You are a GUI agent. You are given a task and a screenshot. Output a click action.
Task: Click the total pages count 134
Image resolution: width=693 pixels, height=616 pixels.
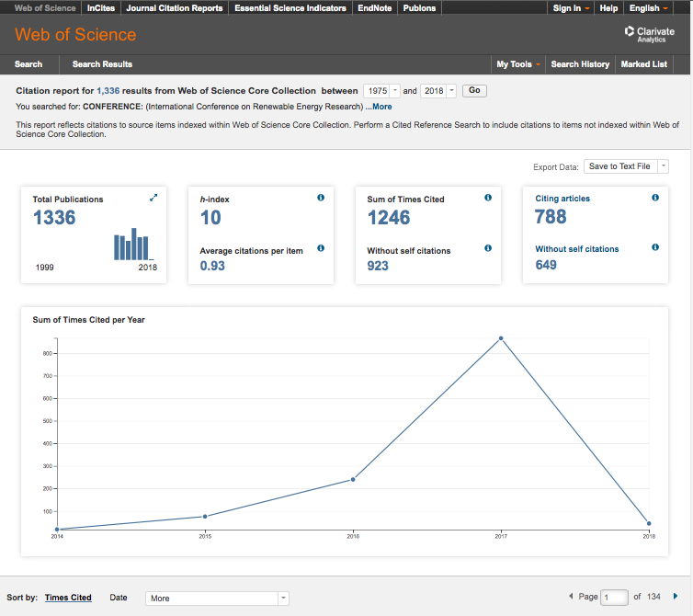[x=653, y=597]
